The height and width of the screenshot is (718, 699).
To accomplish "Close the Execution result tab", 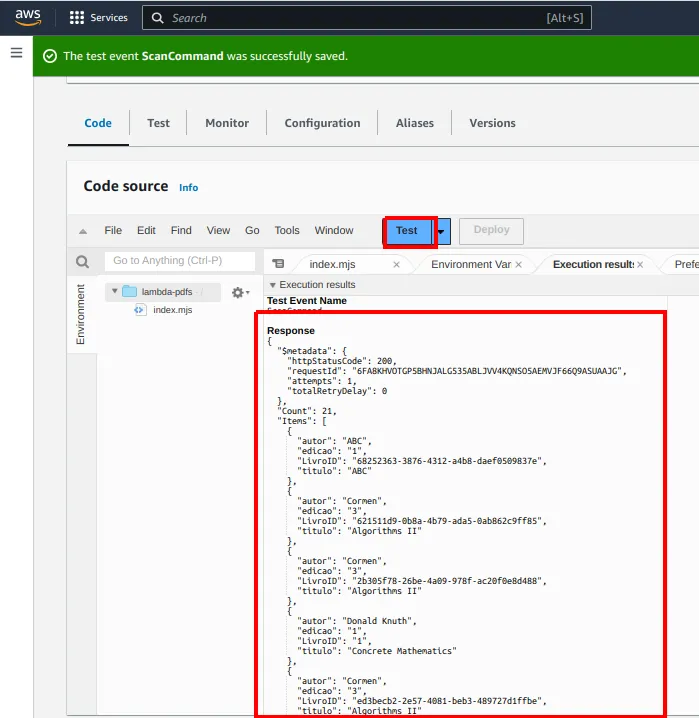I will click(640, 265).
